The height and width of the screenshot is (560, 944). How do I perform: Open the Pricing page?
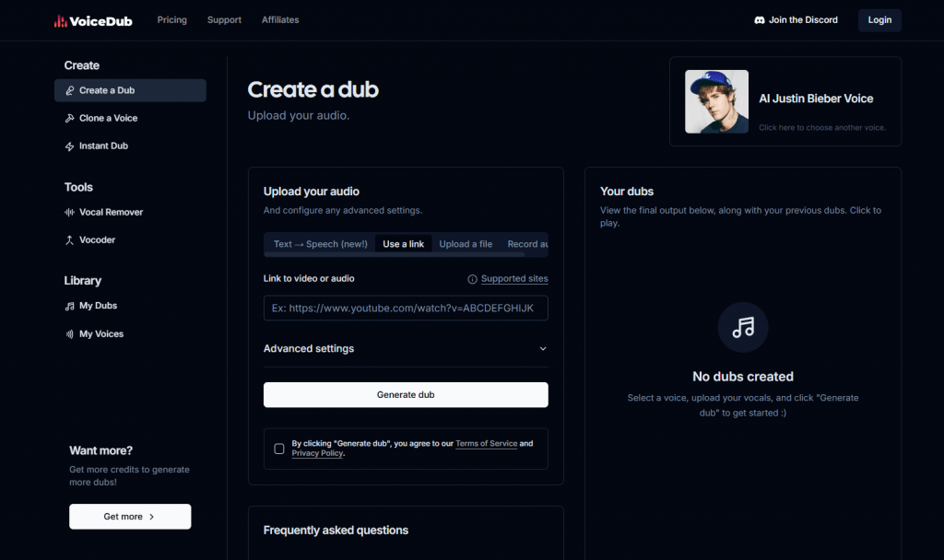coord(172,20)
